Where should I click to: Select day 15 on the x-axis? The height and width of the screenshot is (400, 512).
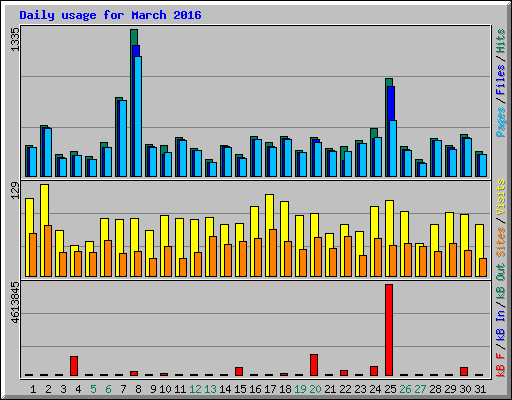240,389
